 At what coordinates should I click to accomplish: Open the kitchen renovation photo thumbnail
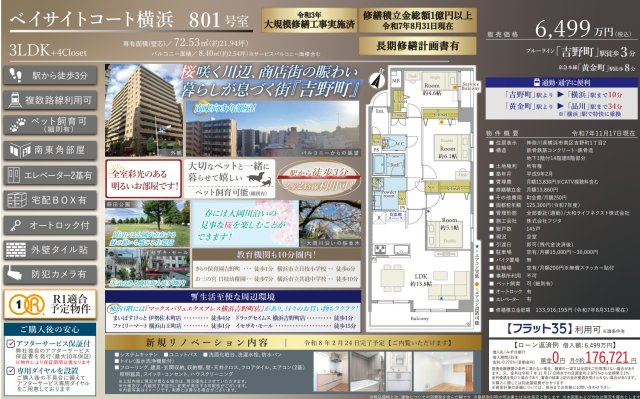[x=331, y=372]
